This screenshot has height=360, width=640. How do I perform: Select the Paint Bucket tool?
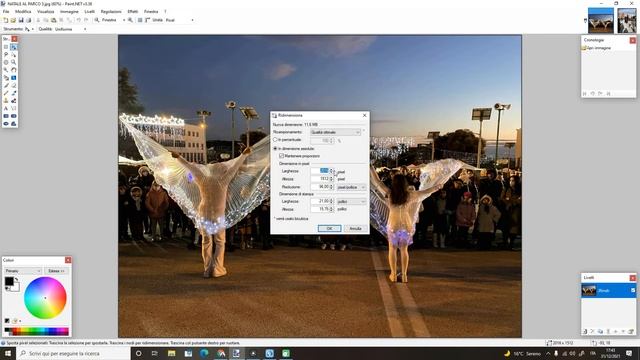point(6,78)
